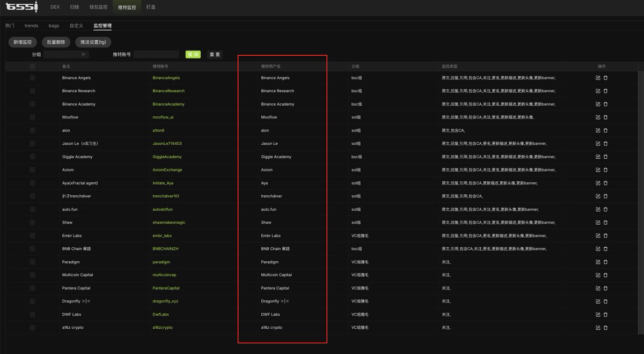Tick the select-all header checkbox
The image size is (644, 354).
coord(33,67)
